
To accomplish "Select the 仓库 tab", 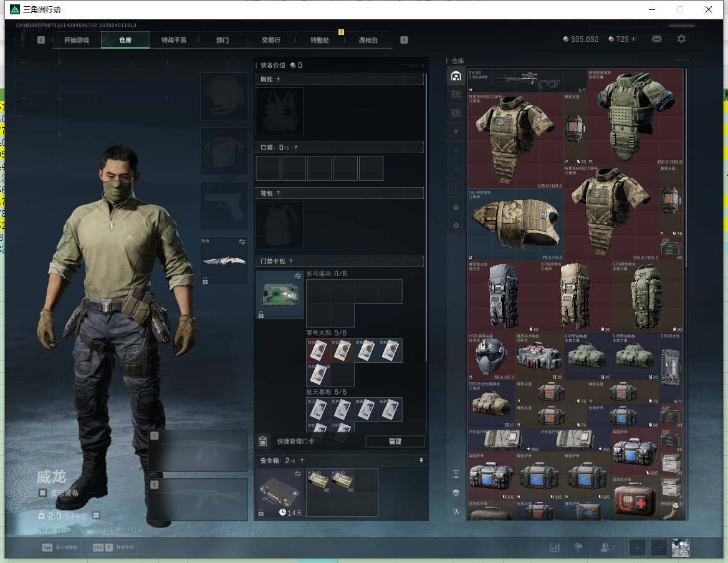I will point(125,40).
